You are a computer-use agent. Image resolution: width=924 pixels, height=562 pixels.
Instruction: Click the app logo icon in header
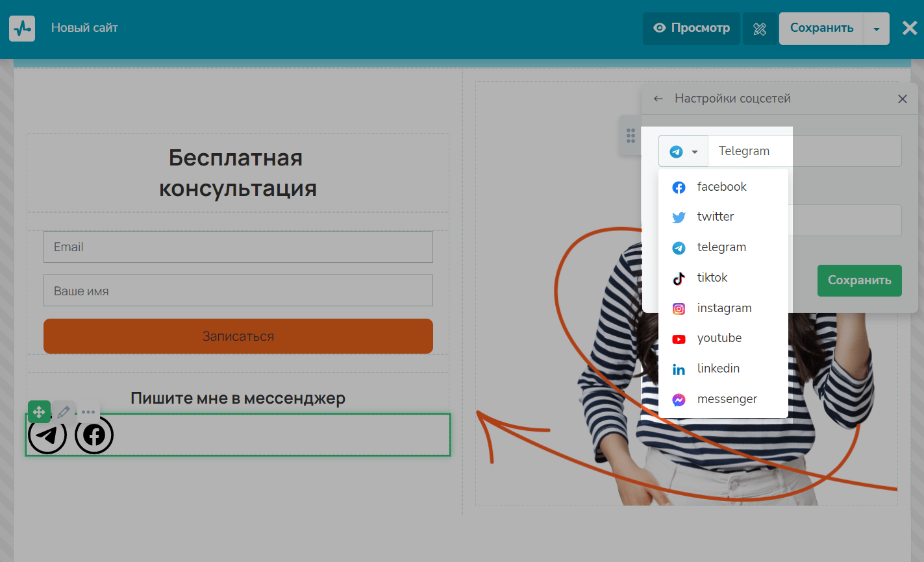(22, 29)
